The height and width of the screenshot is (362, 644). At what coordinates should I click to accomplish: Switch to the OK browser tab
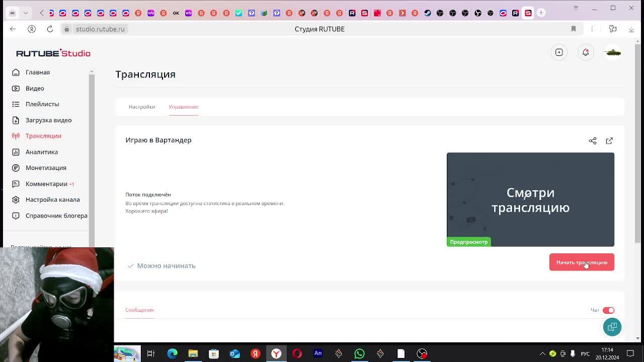tap(176, 13)
